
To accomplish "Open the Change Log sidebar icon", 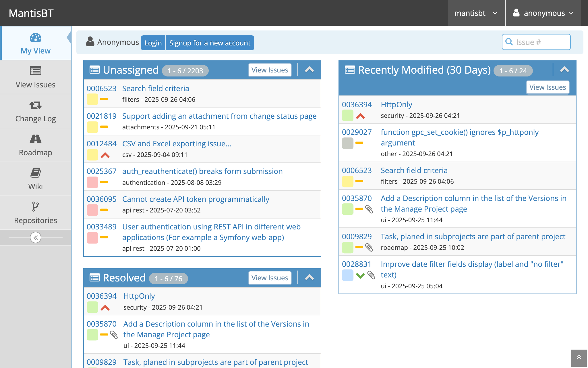I will (36, 105).
